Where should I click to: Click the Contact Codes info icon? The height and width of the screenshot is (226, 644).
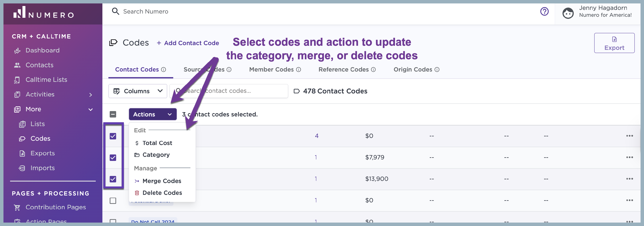pyautogui.click(x=164, y=70)
